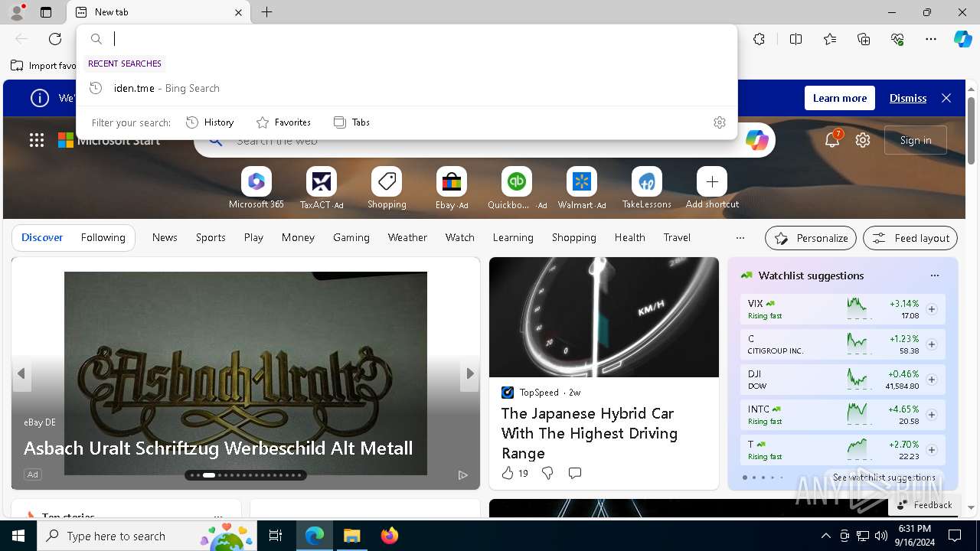Open notifications bell icon
This screenshot has height=551, width=980.
pyautogui.click(x=832, y=140)
